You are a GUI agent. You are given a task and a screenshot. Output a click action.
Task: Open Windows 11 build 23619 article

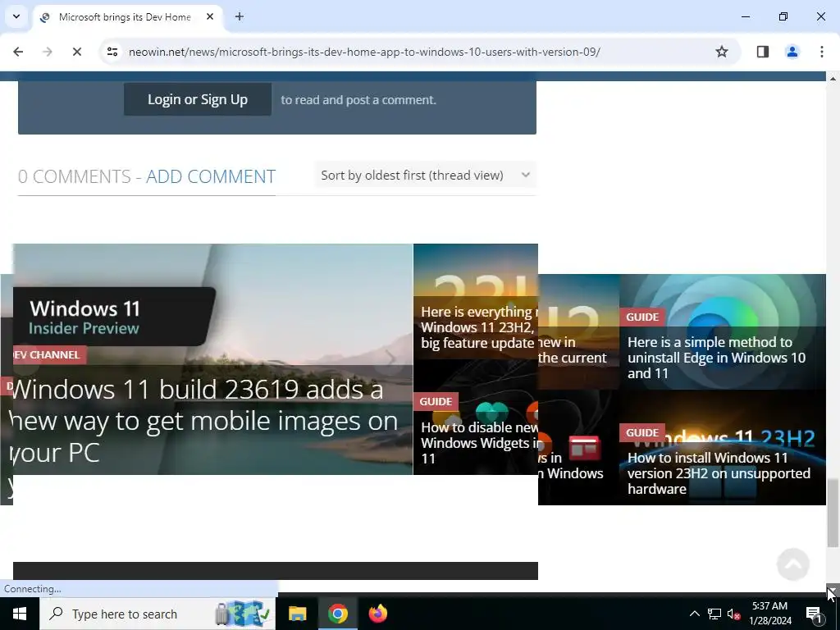[x=203, y=421]
